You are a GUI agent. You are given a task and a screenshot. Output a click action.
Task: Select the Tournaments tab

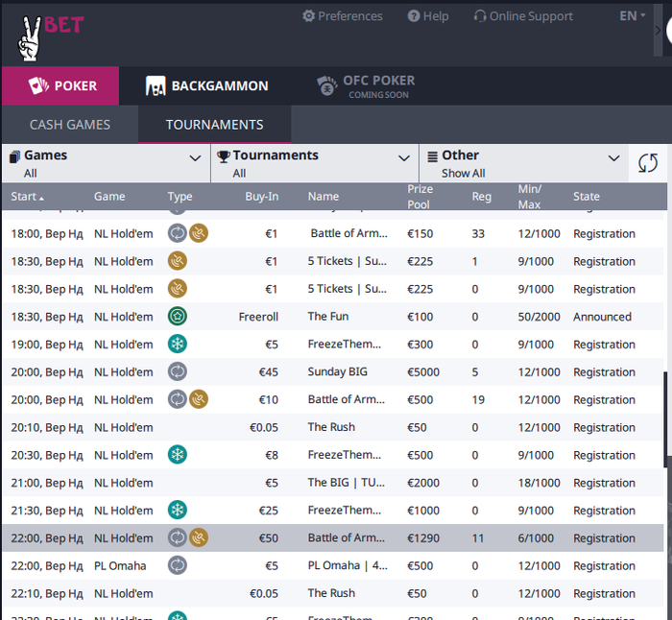(x=214, y=125)
